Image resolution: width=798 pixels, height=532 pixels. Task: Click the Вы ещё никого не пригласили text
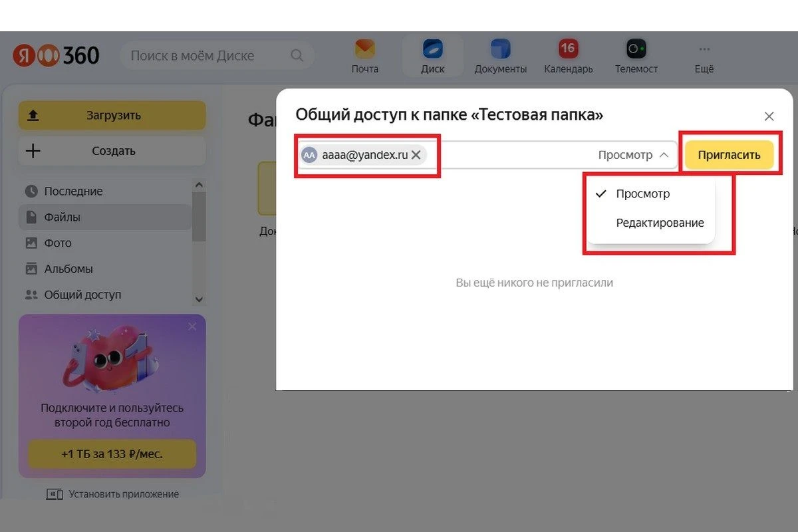pos(535,283)
